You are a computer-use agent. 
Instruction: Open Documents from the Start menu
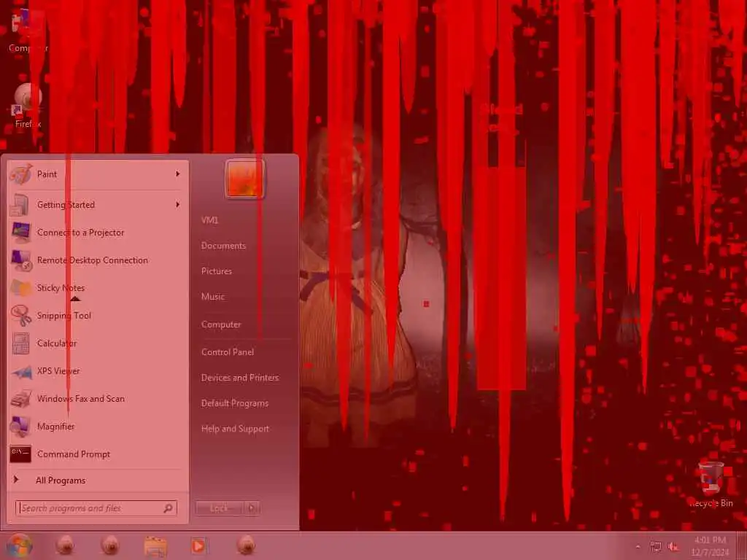click(223, 246)
